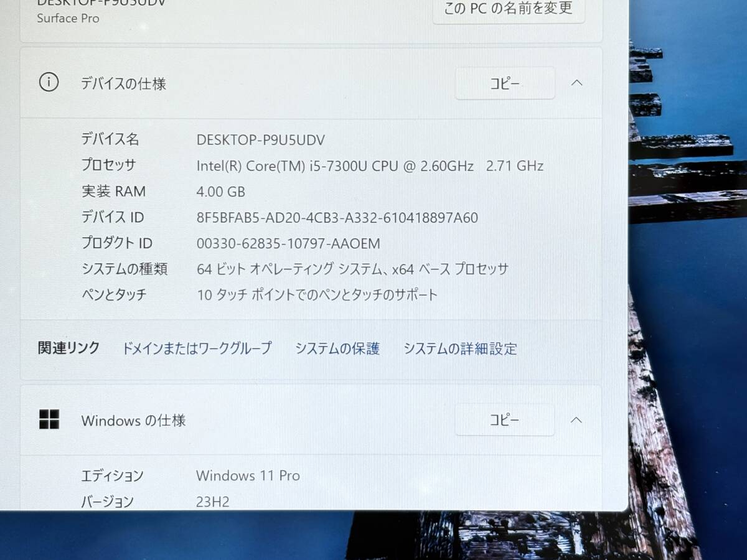The image size is (747, 560).
Task: Open the システムの保護 link
Action: pos(337,348)
